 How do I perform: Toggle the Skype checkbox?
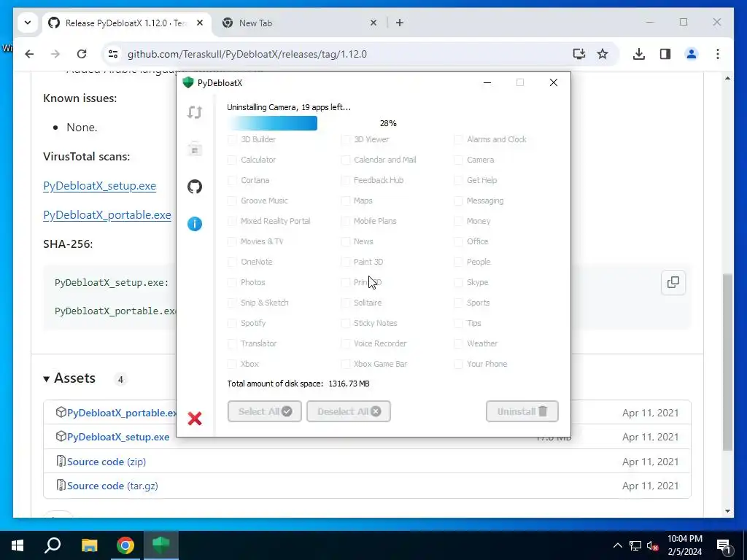458,282
